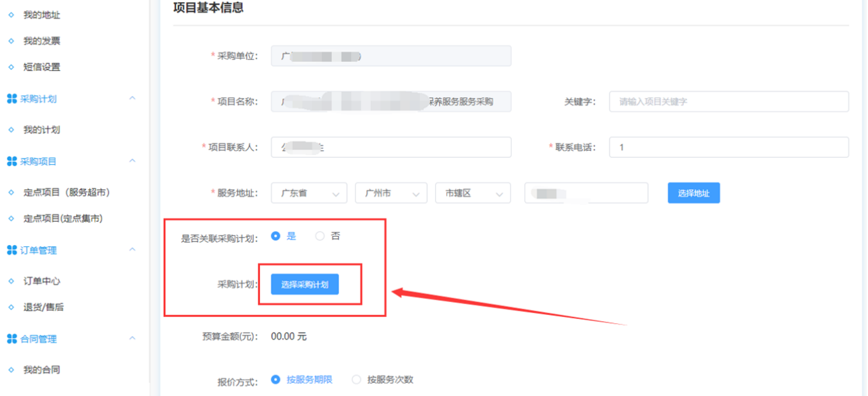Click the 项目联系人 input field
868x396 pixels.
[x=390, y=147]
